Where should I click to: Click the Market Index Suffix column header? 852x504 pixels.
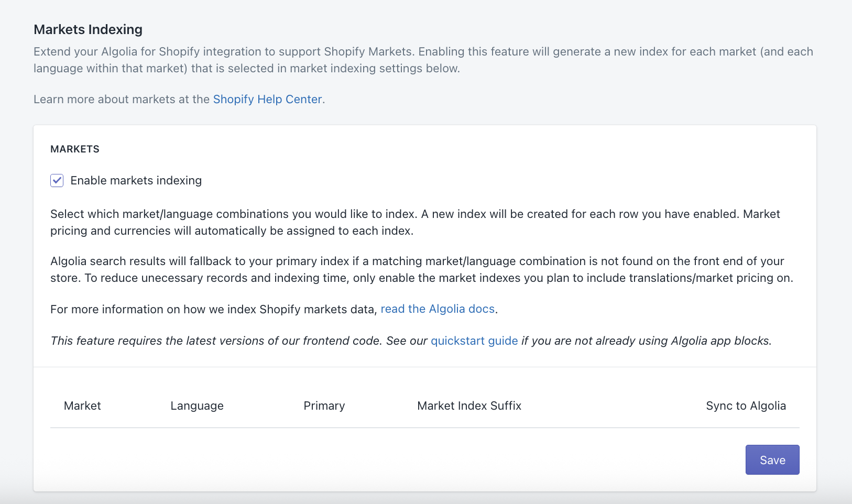(469, 406)
